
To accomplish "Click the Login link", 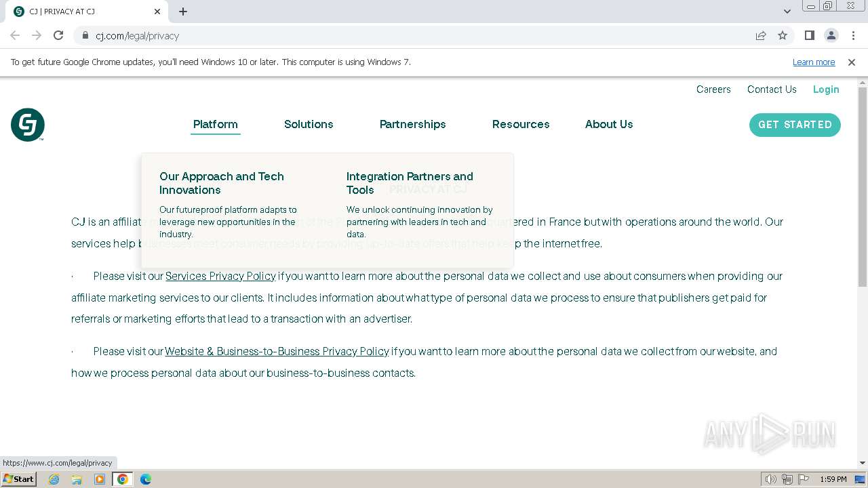I will tap(826, 89).
